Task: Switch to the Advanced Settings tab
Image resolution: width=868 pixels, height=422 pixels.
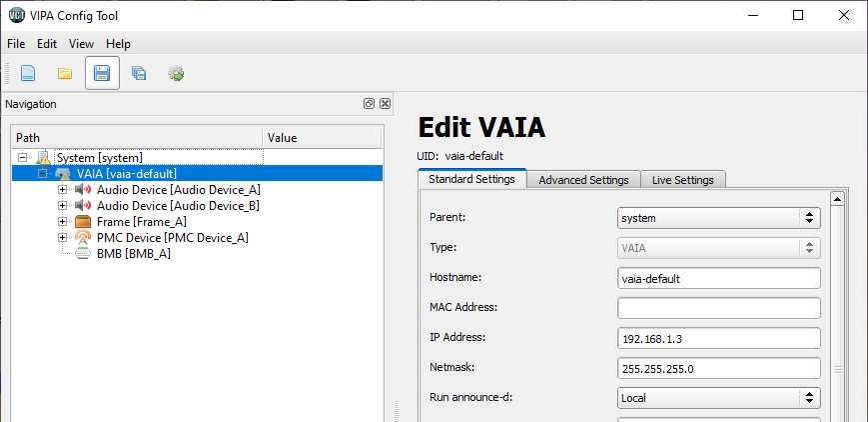Action: [583, 180]
